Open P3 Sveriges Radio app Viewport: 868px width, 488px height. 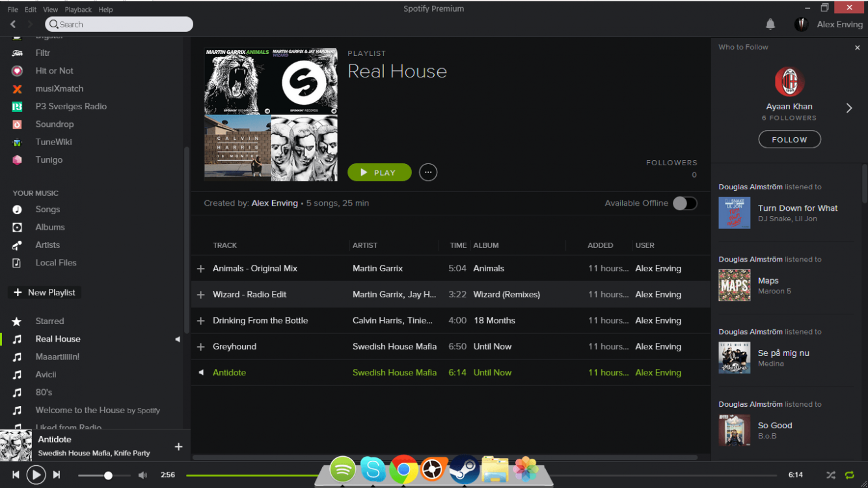tap(71, 106)
